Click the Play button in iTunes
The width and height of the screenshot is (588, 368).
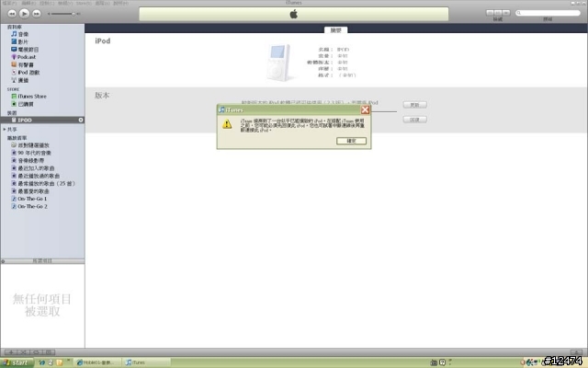coord(24,14)
